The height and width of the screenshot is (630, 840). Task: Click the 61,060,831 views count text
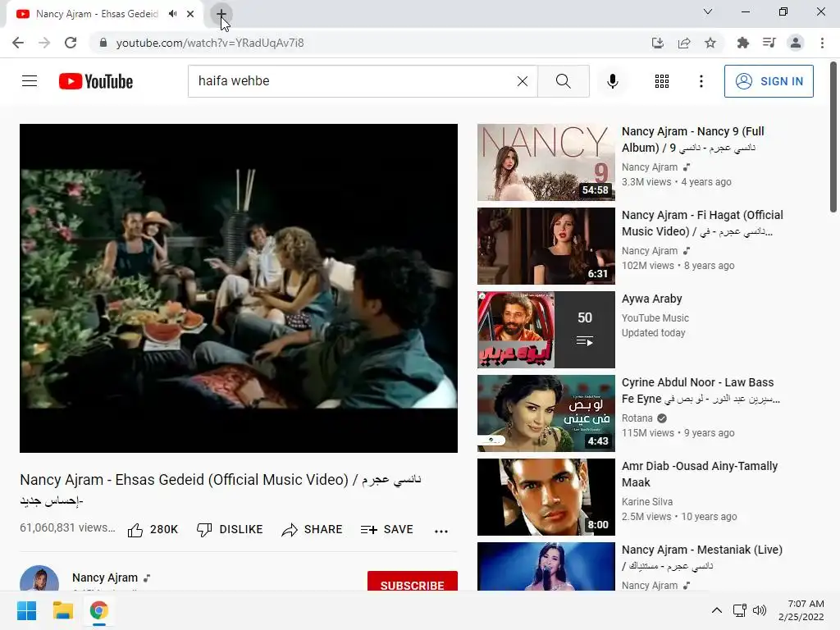(67, 527)
